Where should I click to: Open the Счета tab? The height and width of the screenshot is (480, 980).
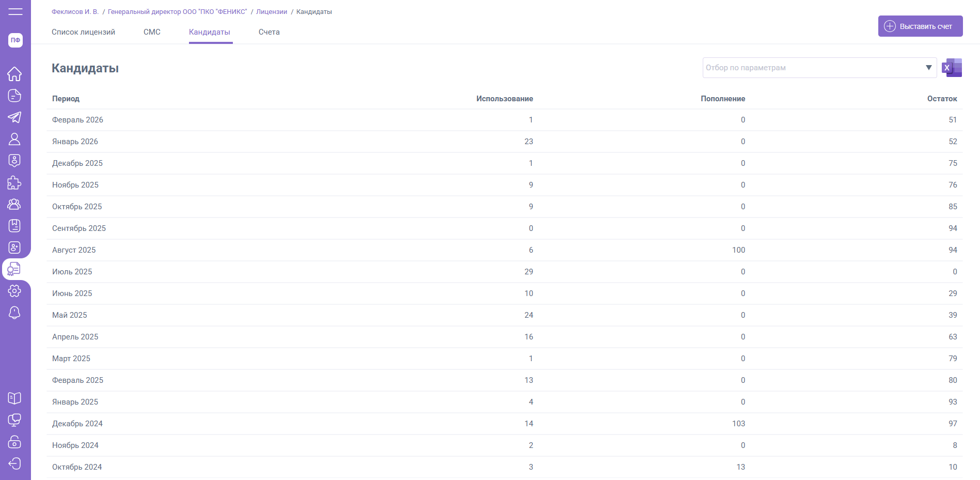pyautogui.click(x=269, y=32)
